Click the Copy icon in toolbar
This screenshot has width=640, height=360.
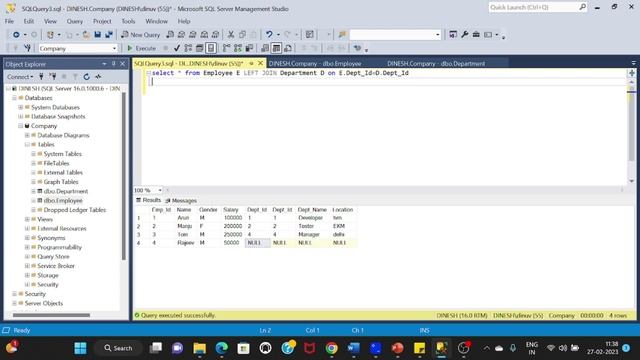[242, 35]
